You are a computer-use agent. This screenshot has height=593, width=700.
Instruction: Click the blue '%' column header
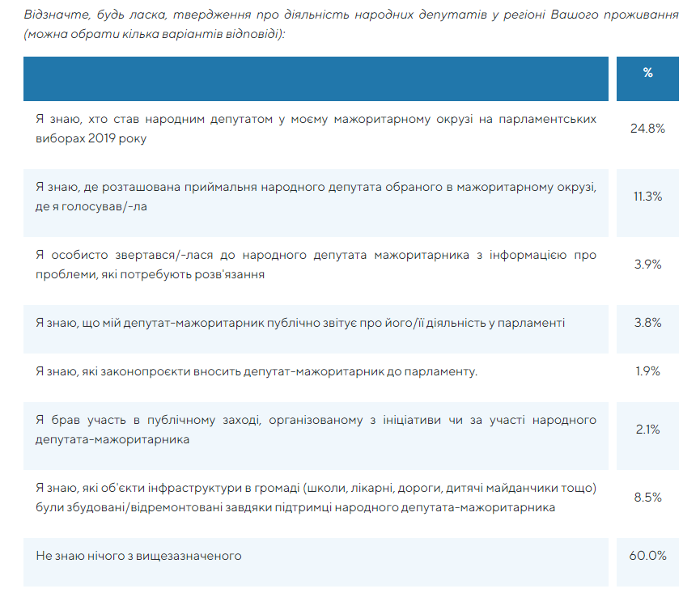tap(647, 74)
